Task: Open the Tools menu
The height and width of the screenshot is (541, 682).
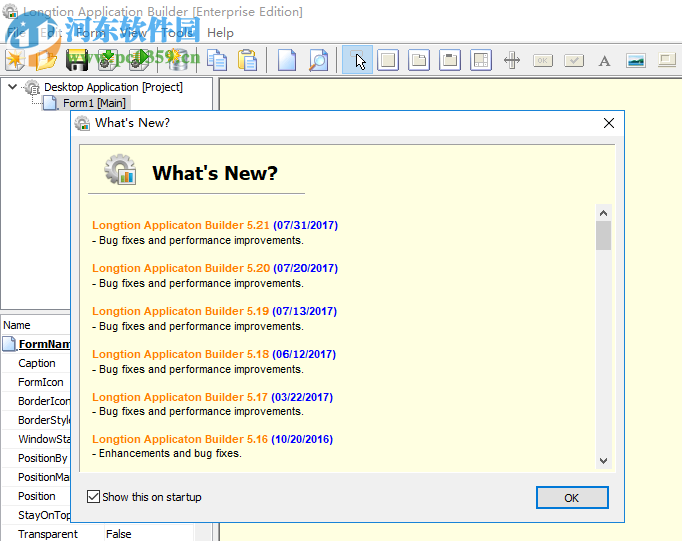Action: click(x=178, y=33)
